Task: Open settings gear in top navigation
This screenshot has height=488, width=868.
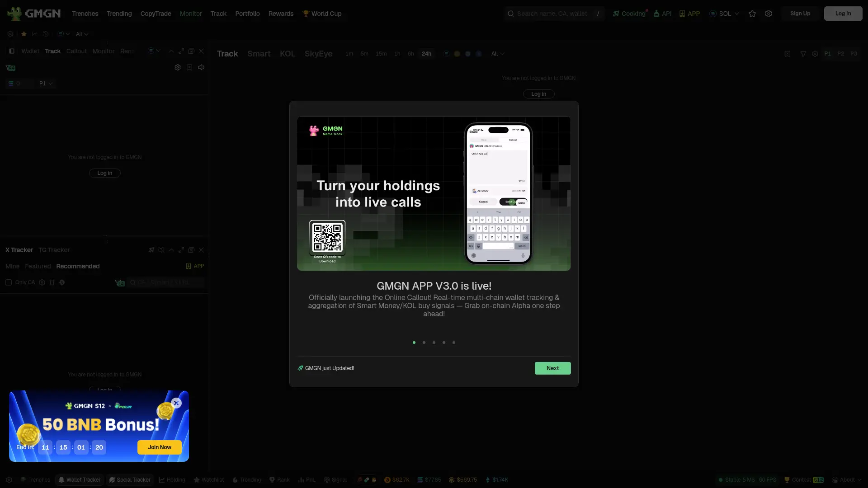Action: coord(769,14)
